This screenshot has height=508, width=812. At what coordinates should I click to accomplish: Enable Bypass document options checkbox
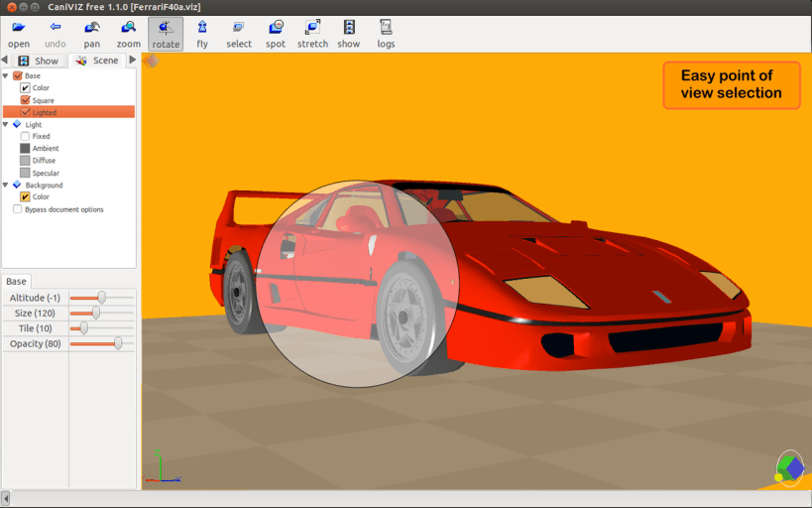[18, 209]
